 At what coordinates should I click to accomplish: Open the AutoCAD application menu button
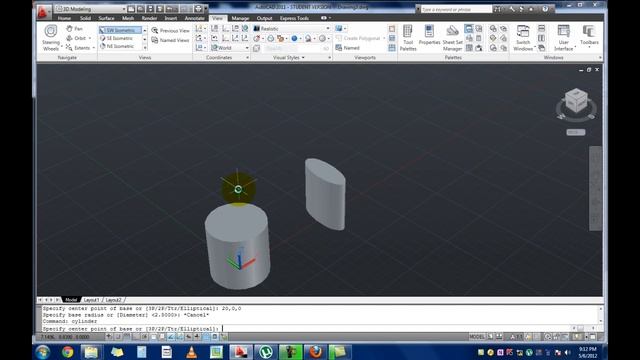coord(43,11)
